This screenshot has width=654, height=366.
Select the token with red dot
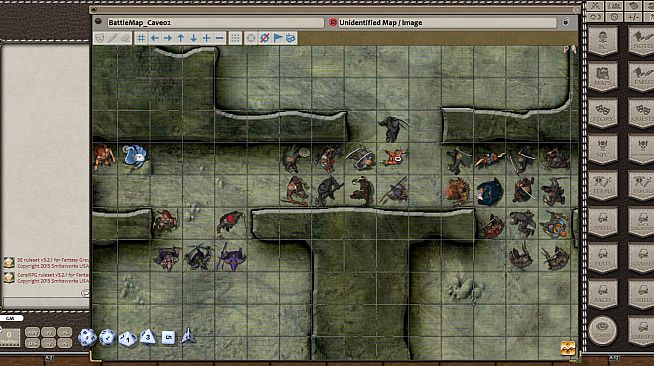point(231,222)
